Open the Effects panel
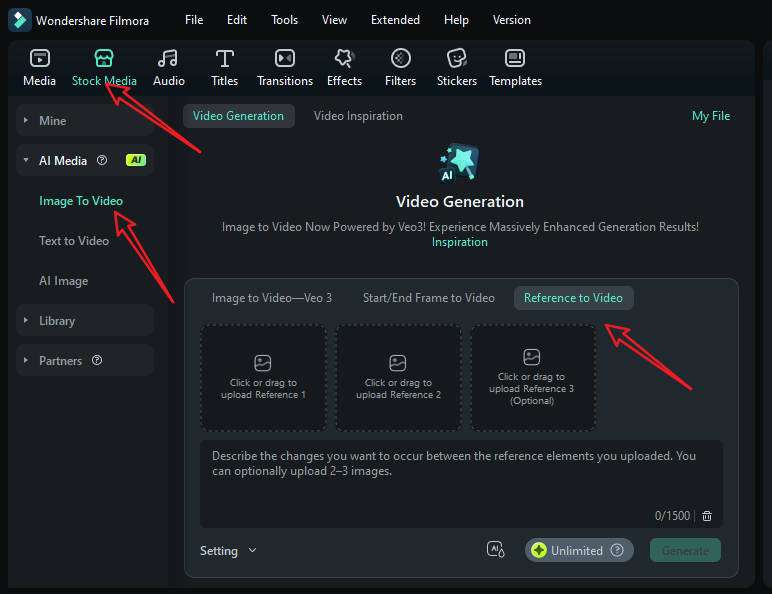Image resolution: width=772 pixels, height=594 pixels. pyautogui.click(x=344, y=68)
